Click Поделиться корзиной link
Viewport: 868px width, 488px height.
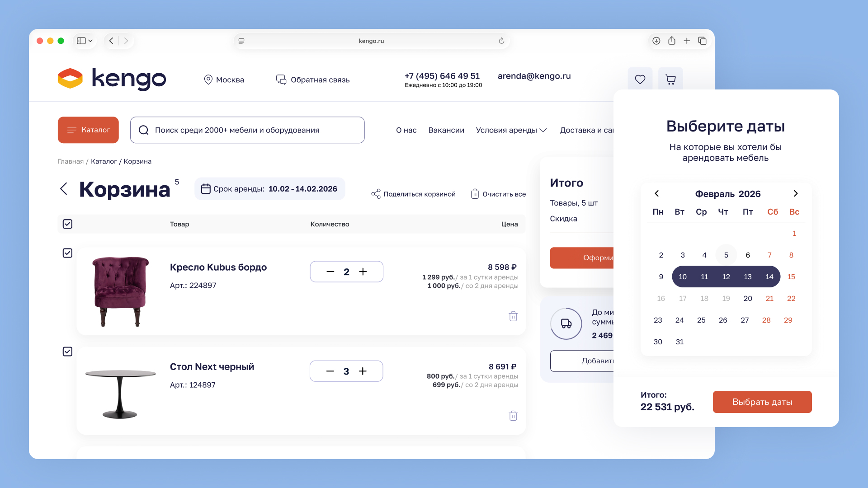413,194
